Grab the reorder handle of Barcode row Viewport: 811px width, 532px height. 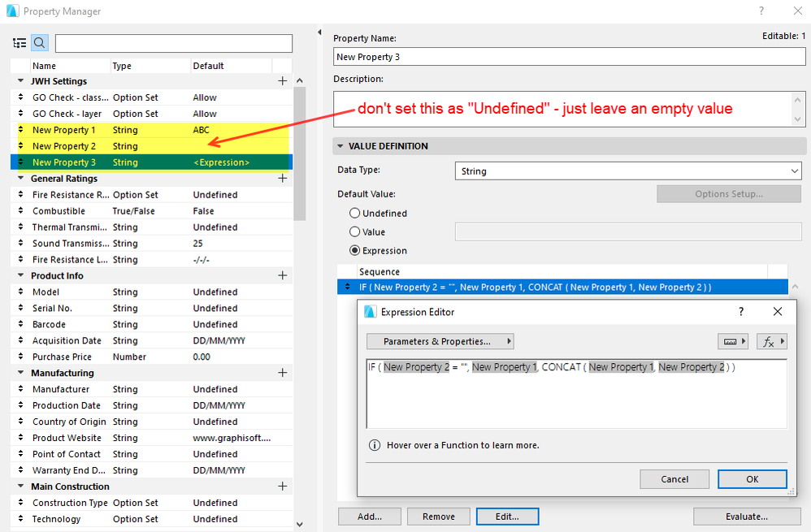[20, 324]
